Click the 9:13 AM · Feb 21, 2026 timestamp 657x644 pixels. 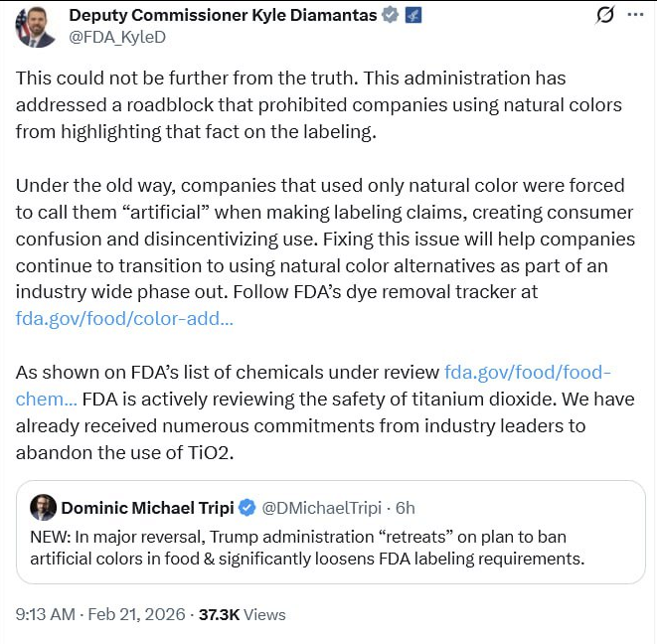100,614
